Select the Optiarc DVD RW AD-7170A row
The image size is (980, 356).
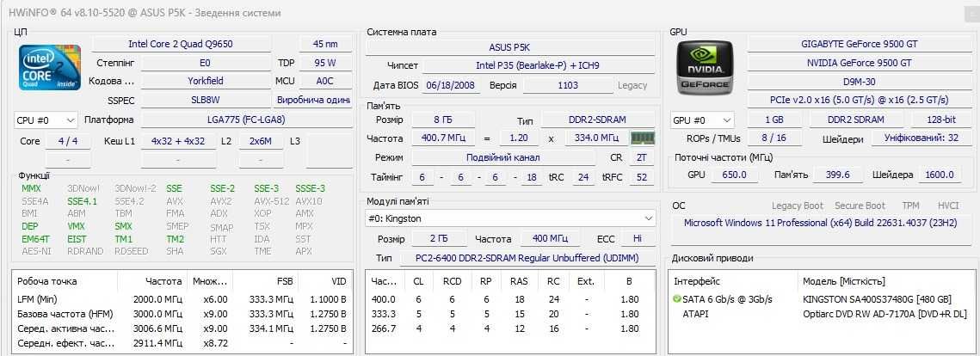tap(821, 314)
